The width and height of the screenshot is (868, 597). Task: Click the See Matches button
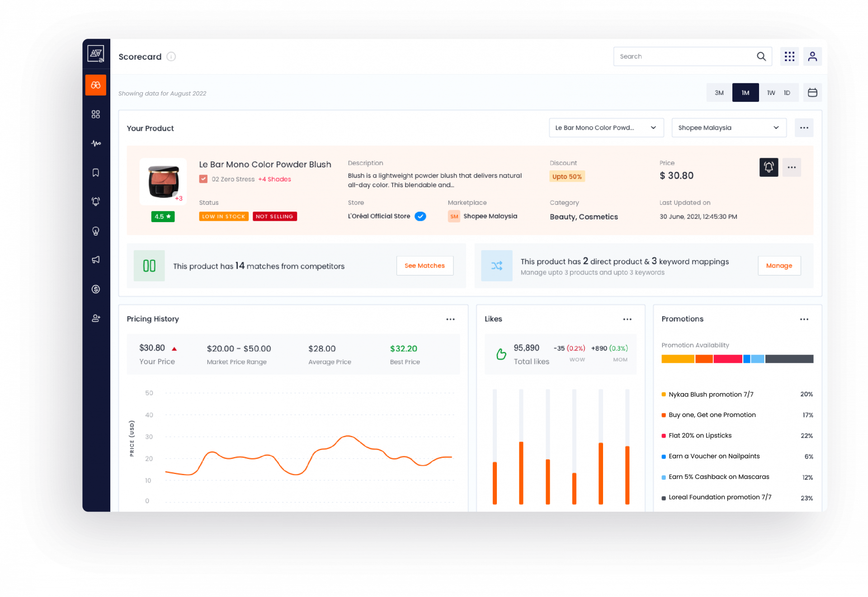425,265
